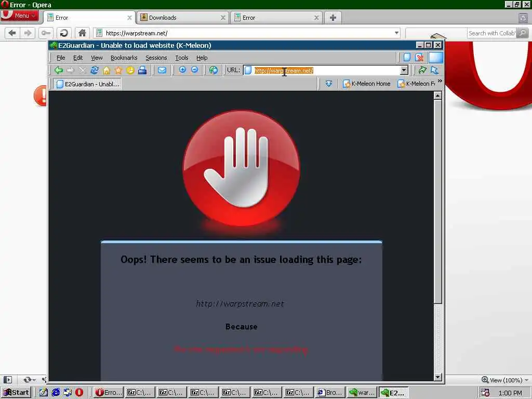532x399 pixels.
Task: Click Opera's Forward button
Action: 28,33
